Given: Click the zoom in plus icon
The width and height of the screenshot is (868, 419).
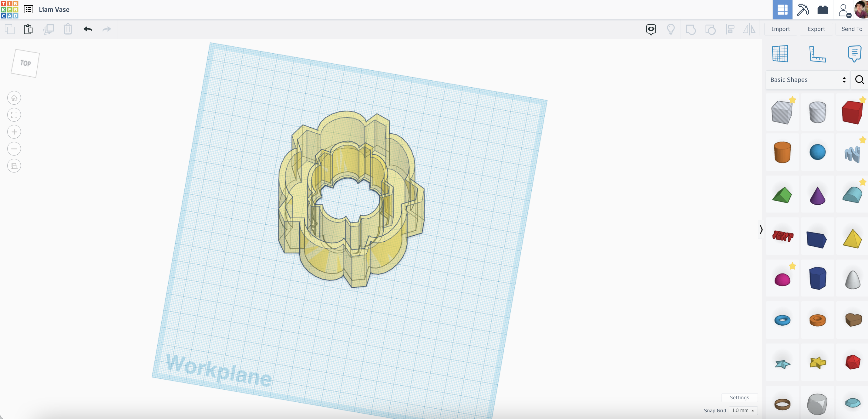Looking at the screenshot, I should pyautogui.click(x=14, y=132).
